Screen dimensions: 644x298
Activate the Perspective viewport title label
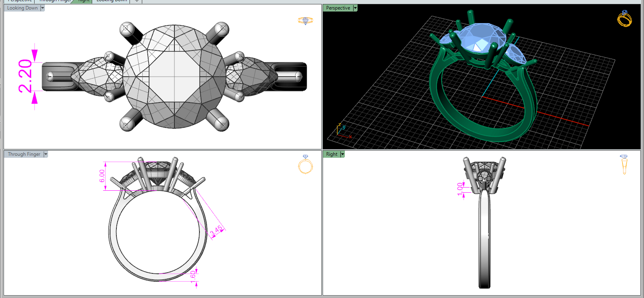coord(338,8)
